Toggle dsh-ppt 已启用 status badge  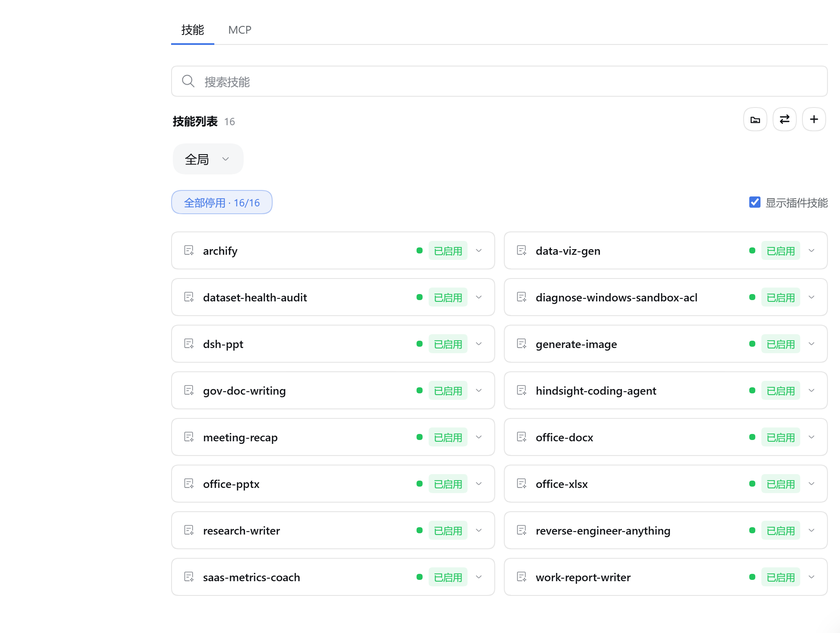click(x=448, y=344)
